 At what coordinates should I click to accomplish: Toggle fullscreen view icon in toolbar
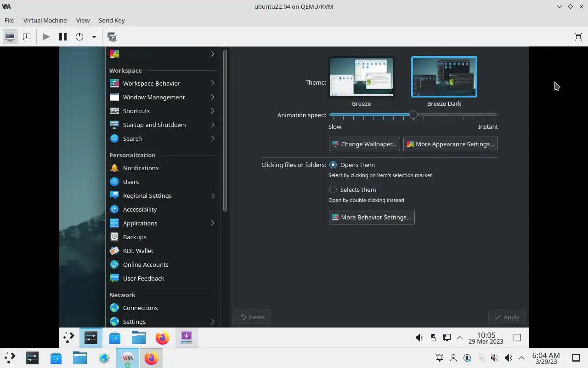(578, 37)
